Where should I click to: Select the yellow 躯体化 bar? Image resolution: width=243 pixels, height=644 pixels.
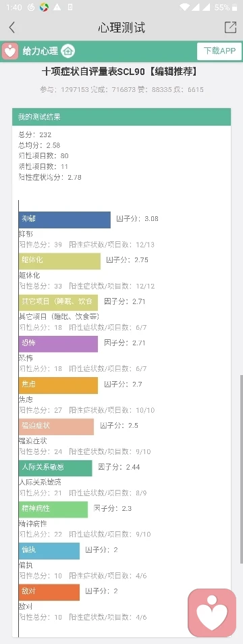(59, 262)
